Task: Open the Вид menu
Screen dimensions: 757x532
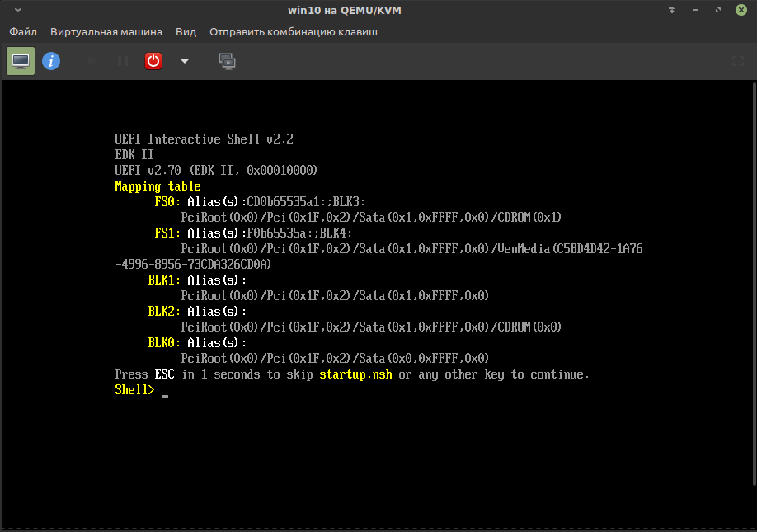Action: pyautogui.click(x=186, y=32)
